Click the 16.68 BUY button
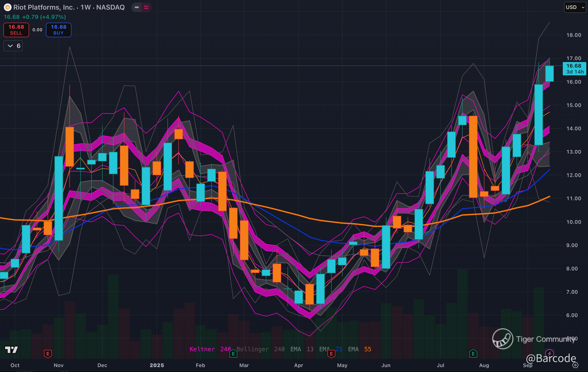Image resolution: width=588 pixels, height=372 pixels. pyautogui.click(x=59, y=30)
